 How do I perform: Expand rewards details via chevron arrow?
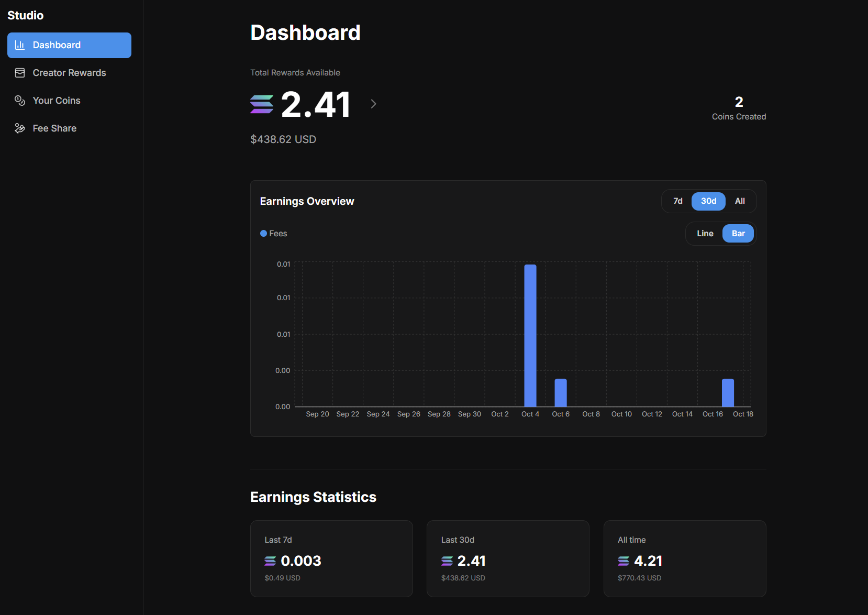pyautogui.click(x=373, y=104)
